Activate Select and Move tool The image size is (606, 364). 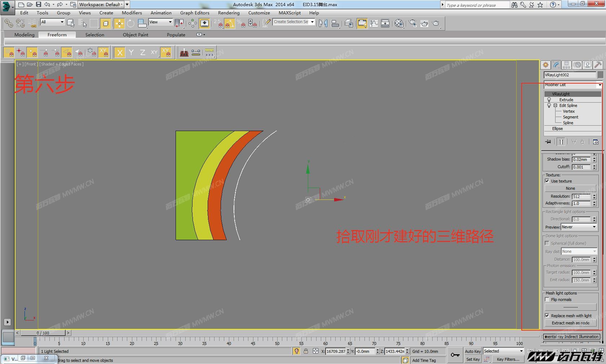[119, 23]
